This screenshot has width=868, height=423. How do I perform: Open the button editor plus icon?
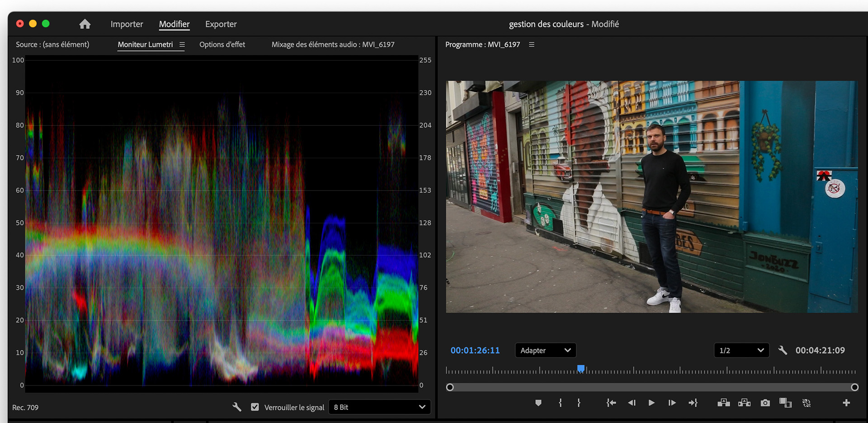point(846,403)
